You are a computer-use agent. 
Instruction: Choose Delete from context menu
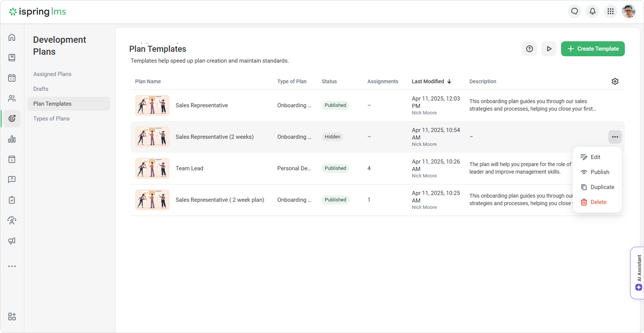(598, 202)
